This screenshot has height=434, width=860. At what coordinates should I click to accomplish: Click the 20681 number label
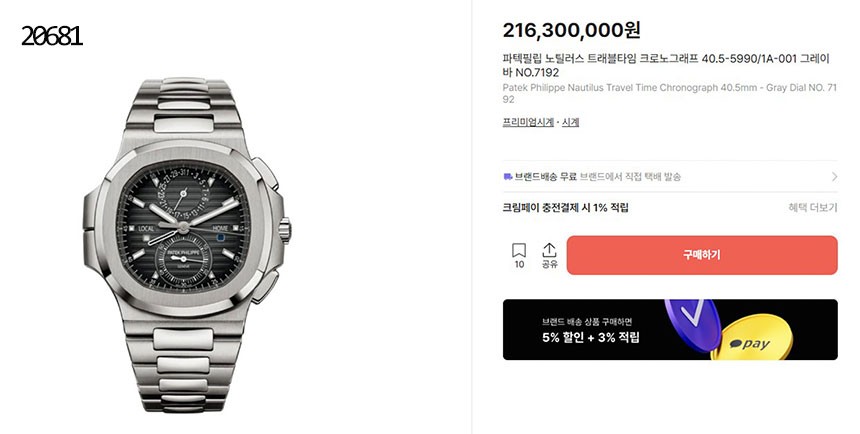pyautogui.click(x=51, y=37)
